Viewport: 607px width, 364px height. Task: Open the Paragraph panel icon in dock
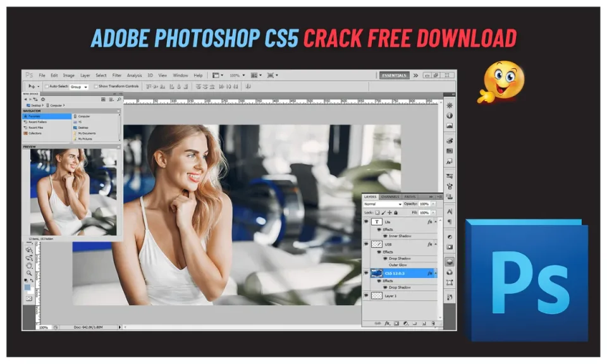[450, 222]
